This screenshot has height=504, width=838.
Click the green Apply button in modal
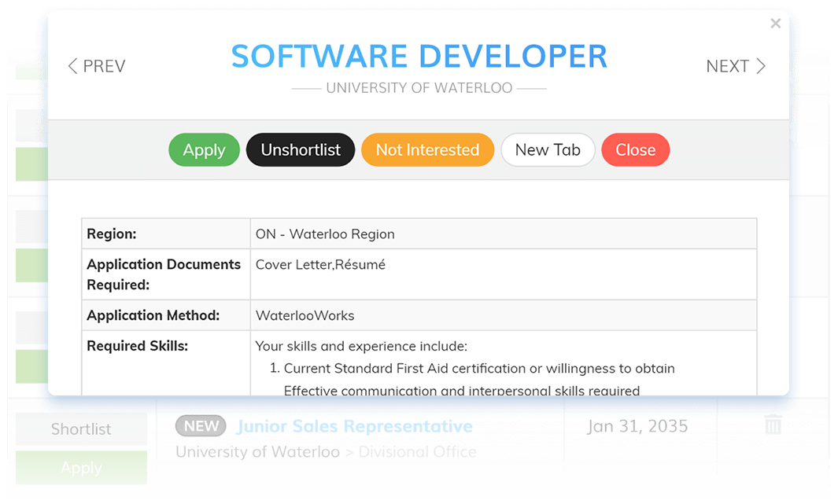click(x=204, y=150)
